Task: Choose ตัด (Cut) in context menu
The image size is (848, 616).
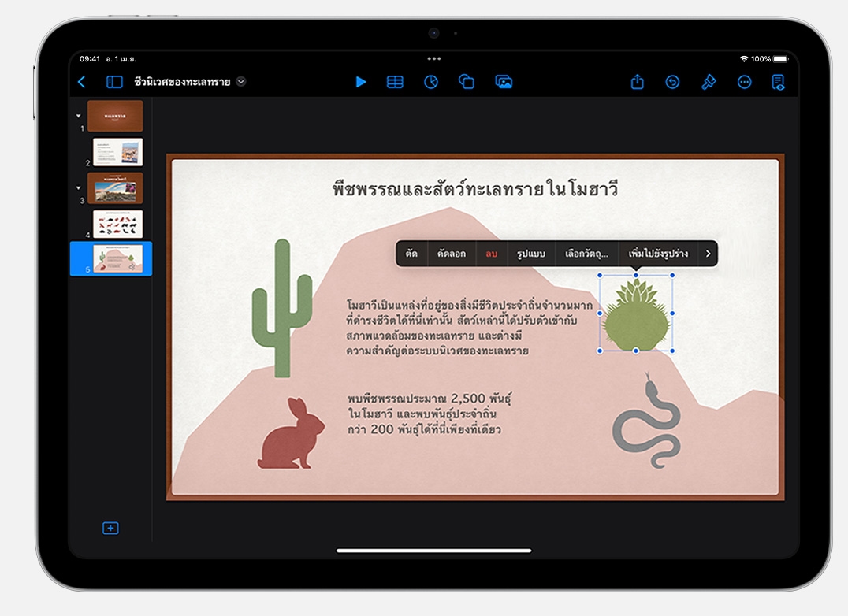Action: (x=411, y=254)
